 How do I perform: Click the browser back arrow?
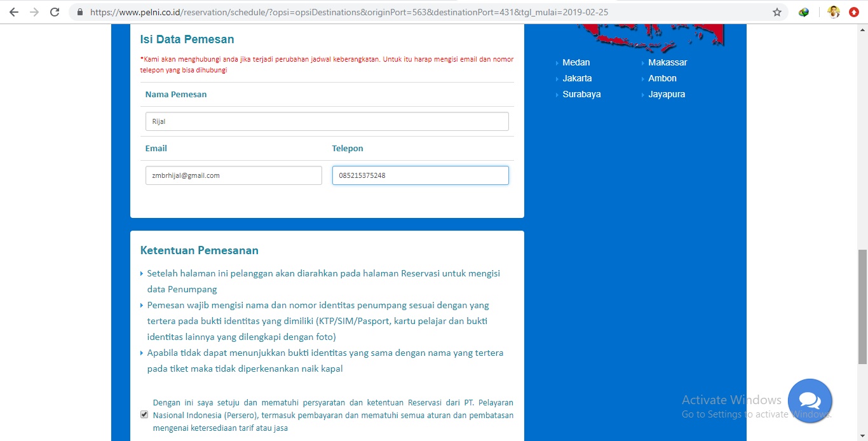pyautogui.click(x=13, y=11)
